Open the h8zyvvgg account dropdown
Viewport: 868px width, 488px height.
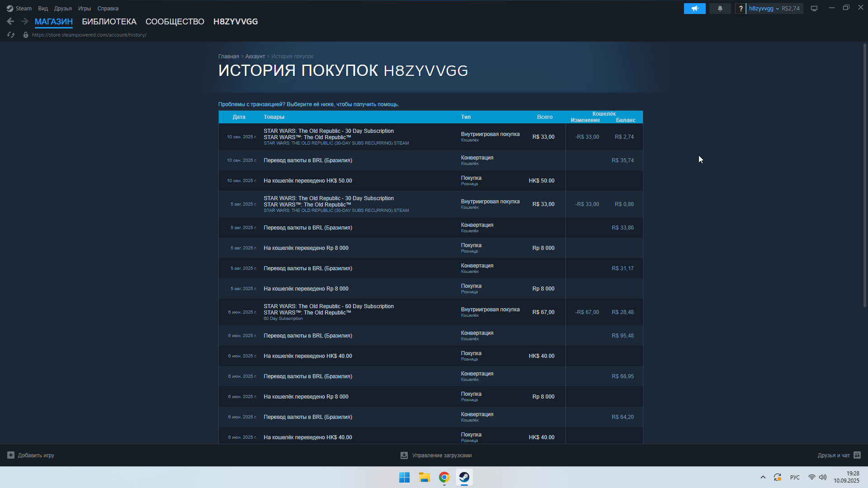pyautogui.click(x=764, y=9)
